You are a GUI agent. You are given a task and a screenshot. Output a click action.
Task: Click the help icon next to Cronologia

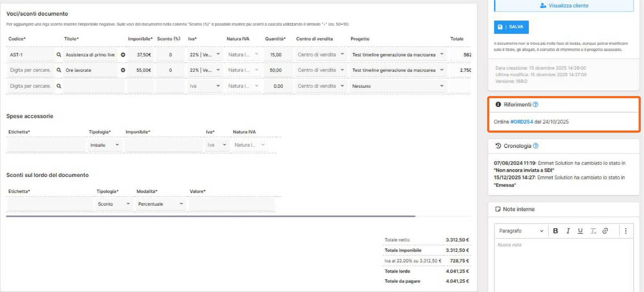[x=535, y=146]
